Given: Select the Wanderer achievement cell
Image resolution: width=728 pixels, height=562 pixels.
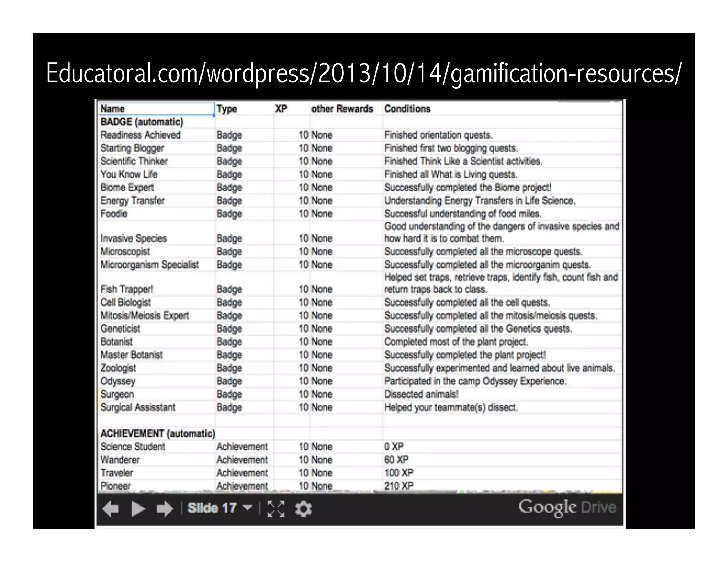Looking at the screenshot, I should pos(120,460).
